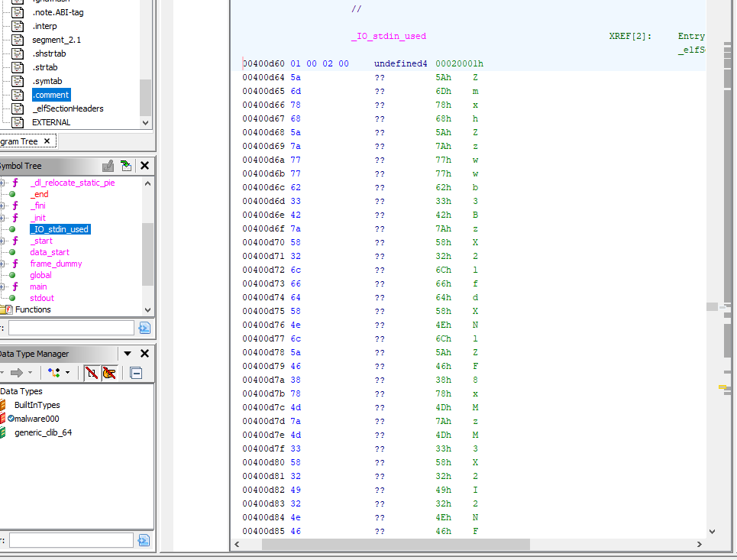Select main in the Symbol Tree

38,286
